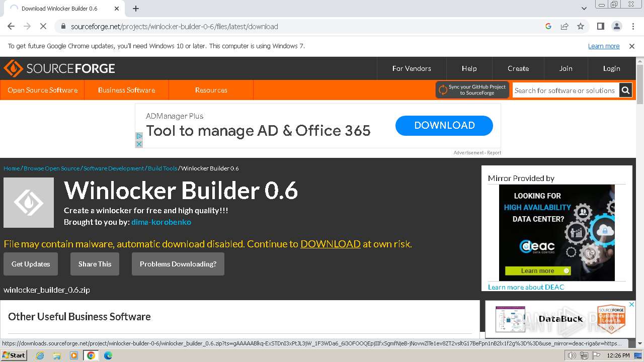The width and height of the screenshot is (644, 362).
Task: Click the Get Updates button
Action: [x=31, y=264]
